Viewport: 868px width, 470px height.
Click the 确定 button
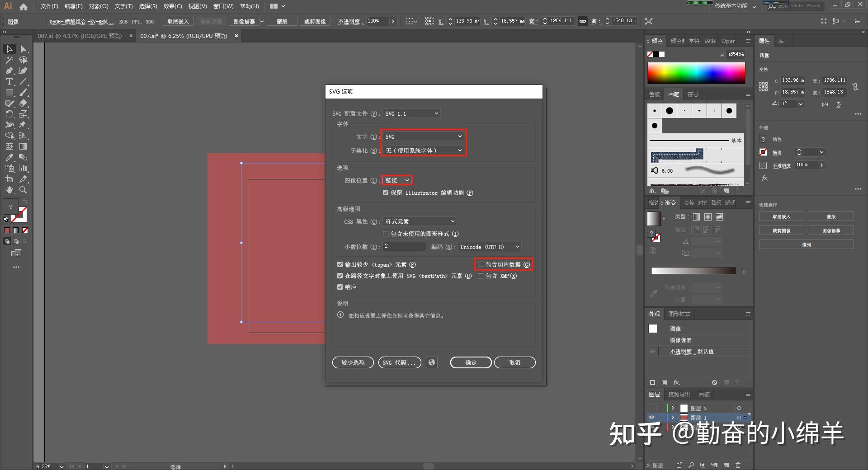click(471, 362)
